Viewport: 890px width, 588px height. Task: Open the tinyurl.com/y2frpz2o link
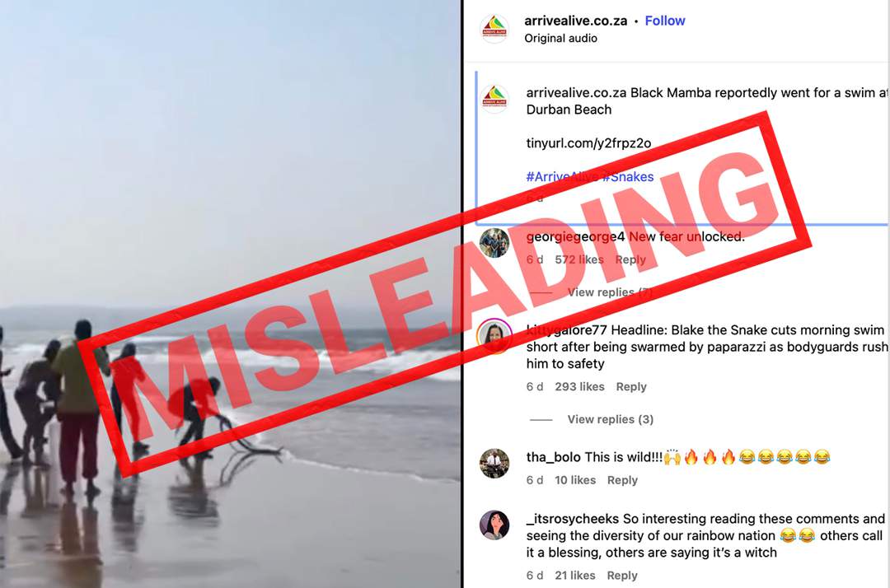[588, 143]
